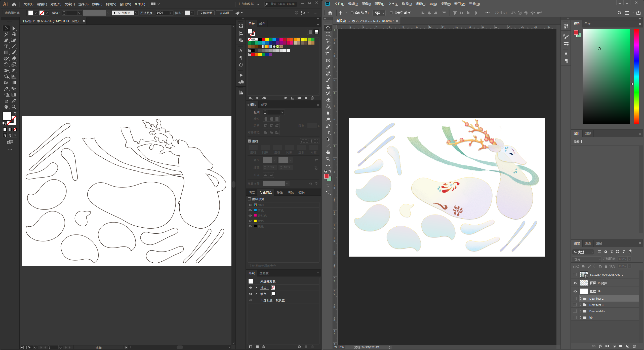The width and height of the screenshot is (644, 350).
Task: Click the new layer icon in Photoshop
Action: point(628,346)
